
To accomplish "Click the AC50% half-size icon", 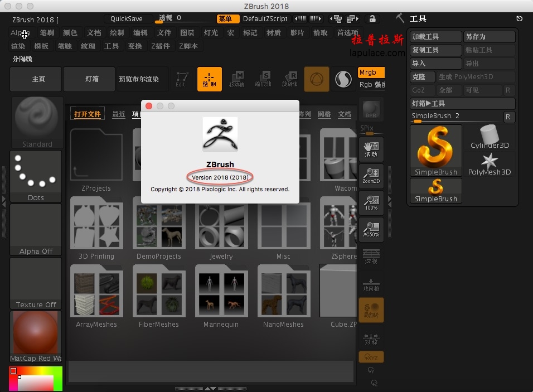I will pos(371,230).
